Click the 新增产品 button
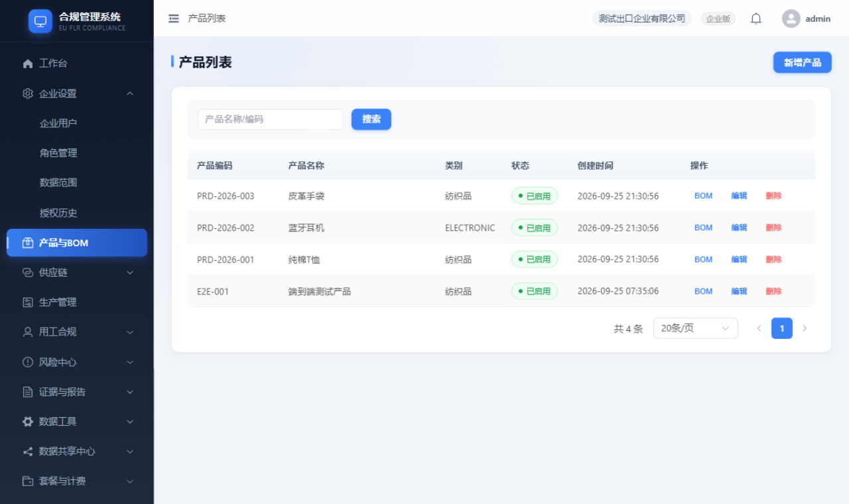 [803, 62]
